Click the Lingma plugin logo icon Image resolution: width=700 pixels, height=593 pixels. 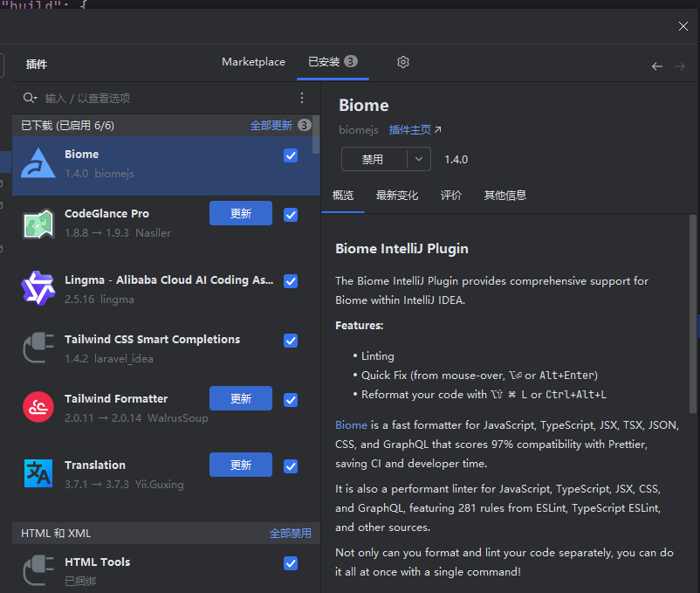[38, 288]
